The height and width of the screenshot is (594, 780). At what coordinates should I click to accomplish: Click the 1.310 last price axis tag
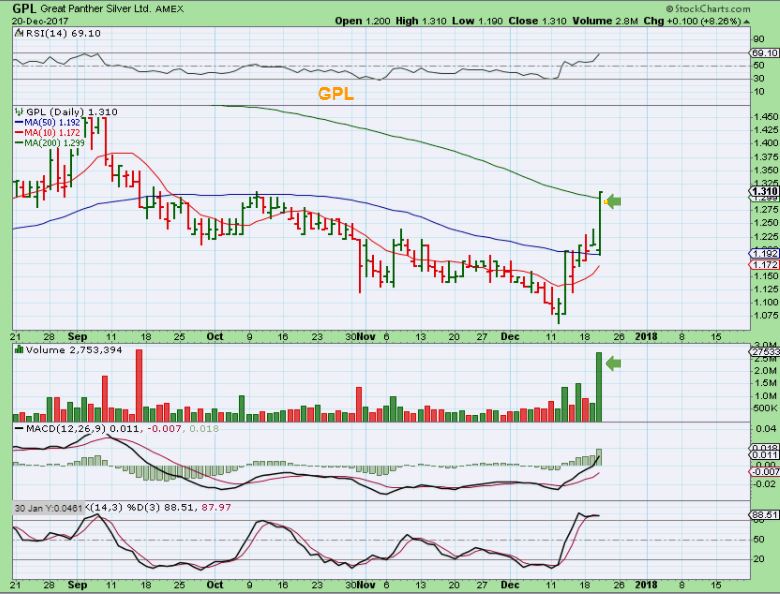tap(765, 192)
